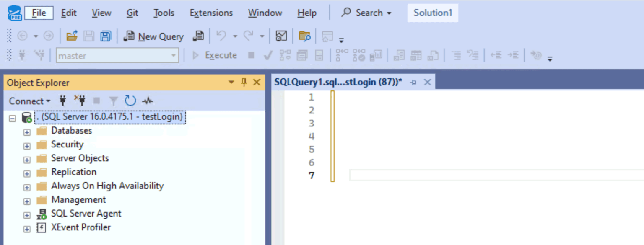The width and height of the screenshot is (644, 245).
Task: Collapse the SQL Server testLogin server node
Action: 13,119
